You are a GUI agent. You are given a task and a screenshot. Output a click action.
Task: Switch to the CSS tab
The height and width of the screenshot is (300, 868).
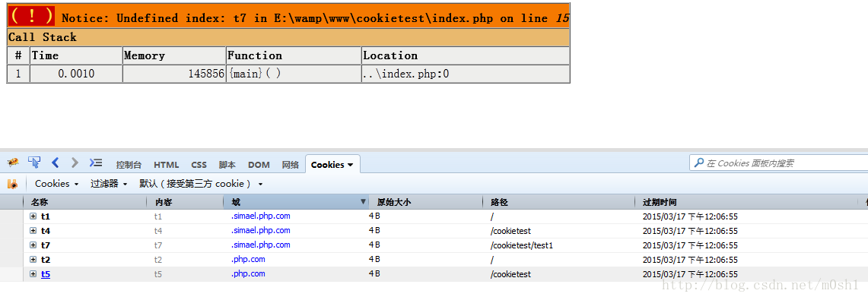199,165
